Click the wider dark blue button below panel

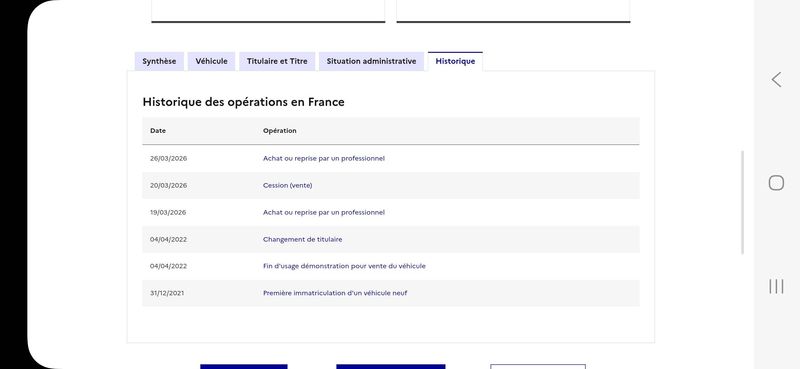[x=391, y=366]
